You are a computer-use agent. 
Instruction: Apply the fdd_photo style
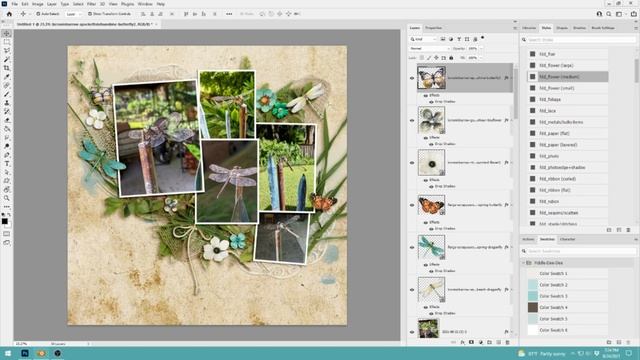[568, 156]
